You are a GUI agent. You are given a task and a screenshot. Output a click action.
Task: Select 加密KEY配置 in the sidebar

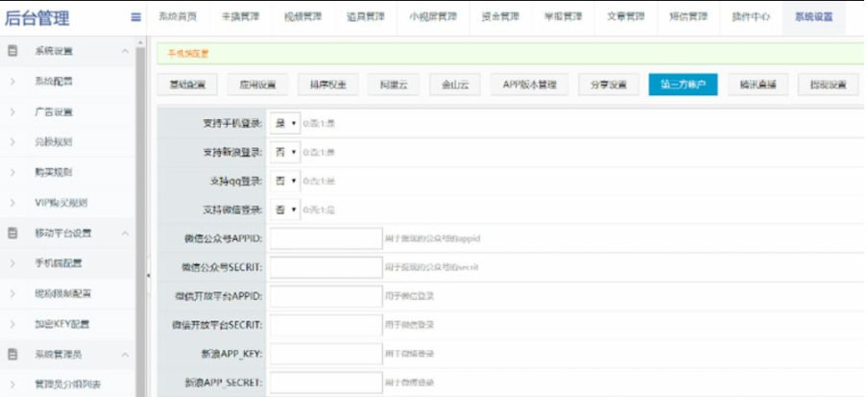(61, 324)
